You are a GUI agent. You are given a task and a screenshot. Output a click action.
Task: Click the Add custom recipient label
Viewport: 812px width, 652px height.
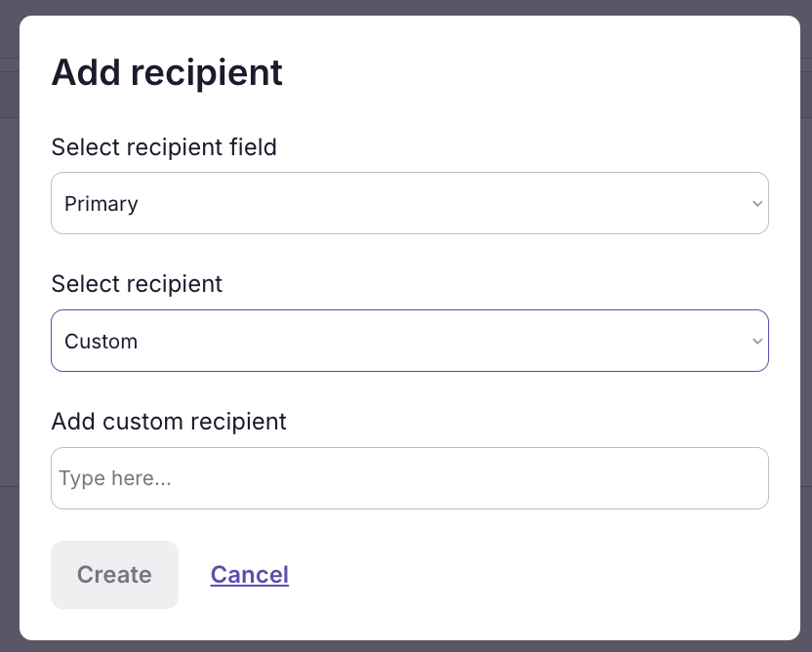click(169, 422)
